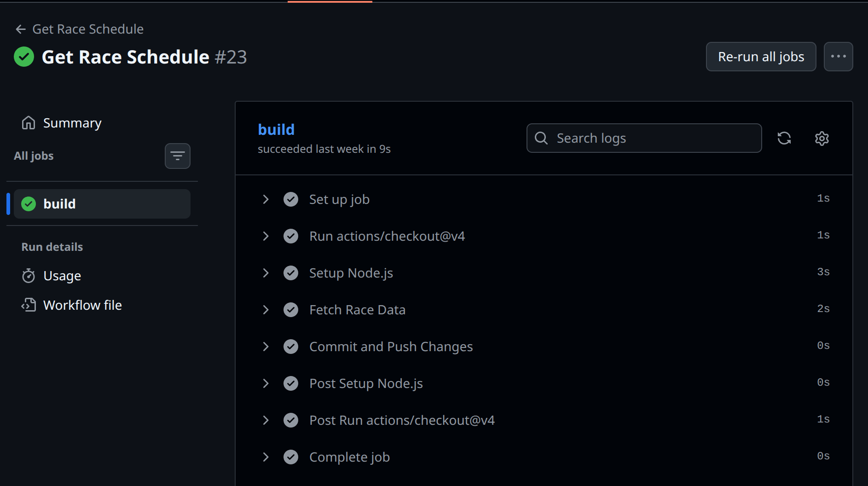
Task: Expand the Fetch Race Data step
Action: click(x=266, y=310)
